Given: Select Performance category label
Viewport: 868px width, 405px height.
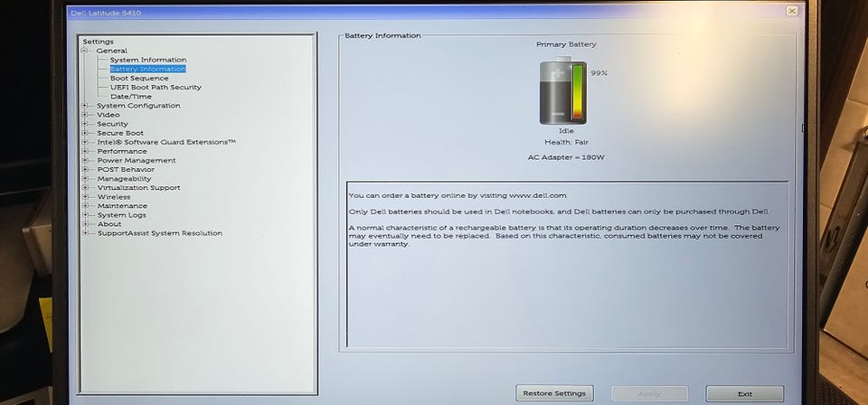Looking at the screenshot, I should pyautogui.click(x=122, y=151).
